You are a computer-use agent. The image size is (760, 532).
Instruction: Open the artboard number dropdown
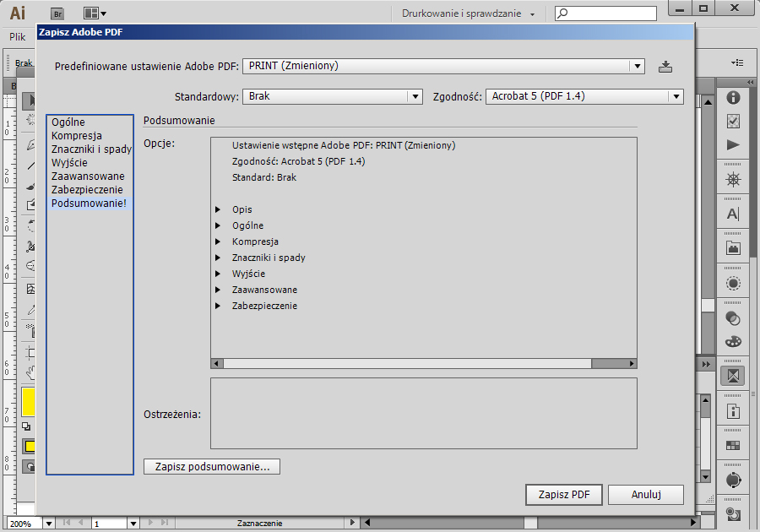tap(133, 524)
